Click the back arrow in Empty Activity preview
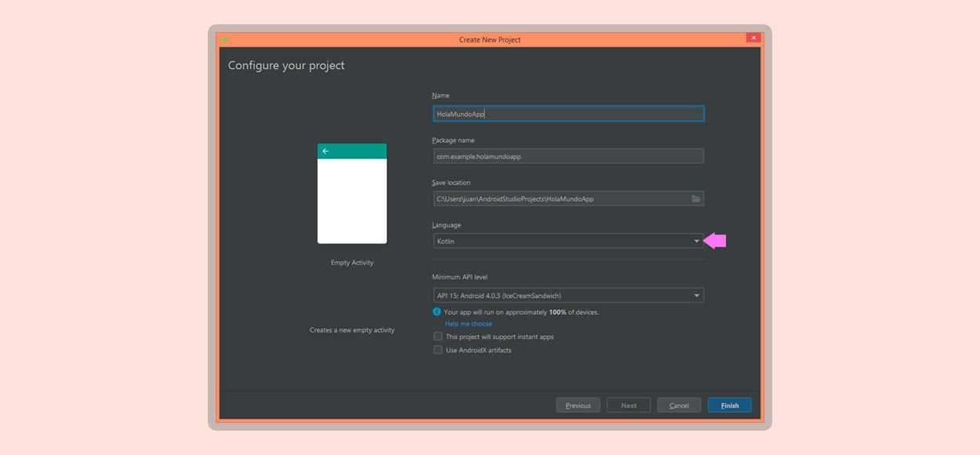 (325, 151)
